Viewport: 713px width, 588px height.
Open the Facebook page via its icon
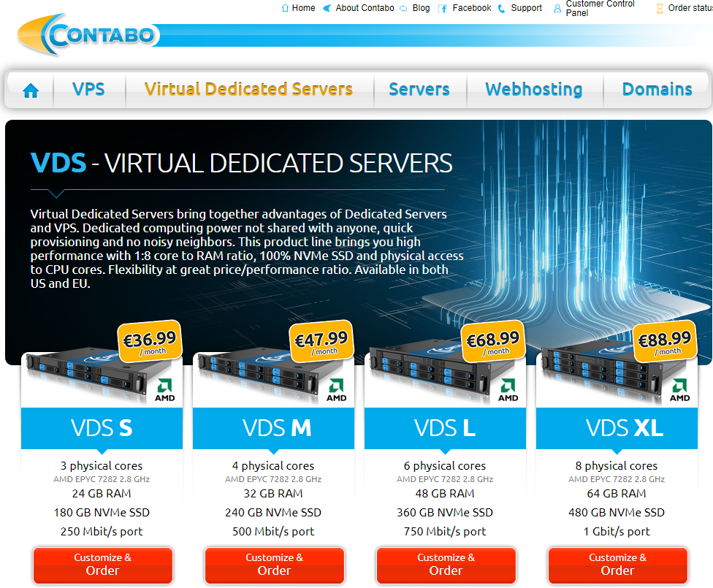pos(443,8)
